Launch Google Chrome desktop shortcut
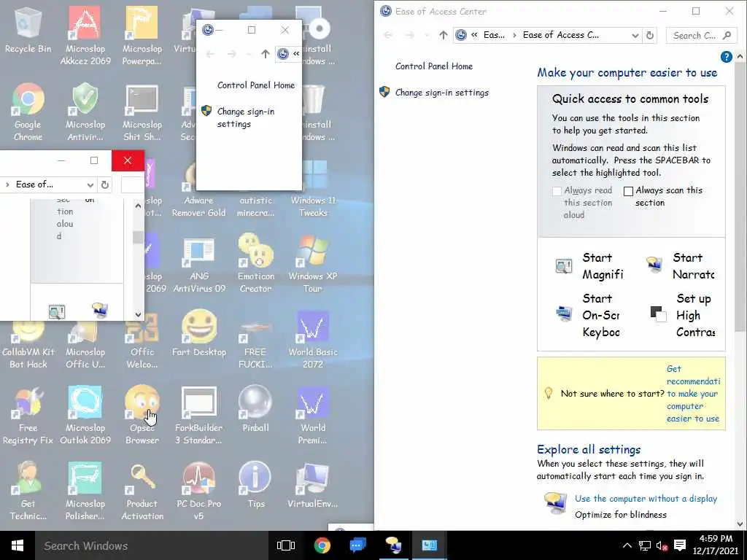Viewport: 747px width, 560px height. point(28,112)
